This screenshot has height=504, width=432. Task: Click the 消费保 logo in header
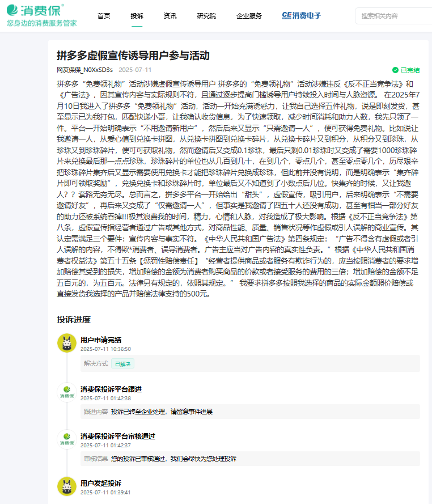click(x=35, y=10)
